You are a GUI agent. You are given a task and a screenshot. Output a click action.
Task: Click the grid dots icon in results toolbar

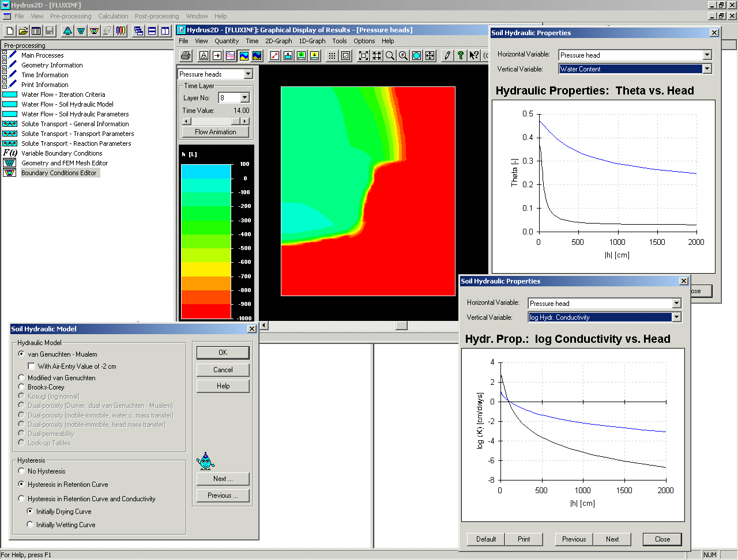point(332,55)
